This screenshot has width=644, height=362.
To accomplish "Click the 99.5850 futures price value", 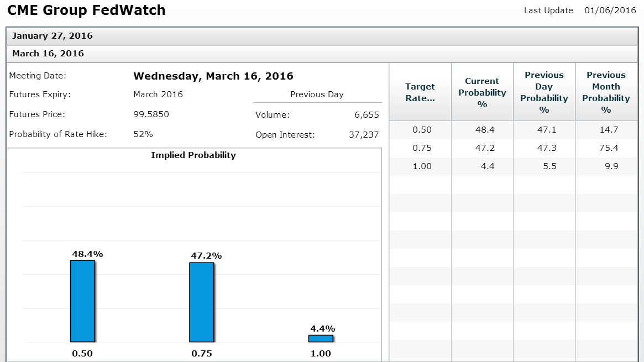I will [151, 114].
